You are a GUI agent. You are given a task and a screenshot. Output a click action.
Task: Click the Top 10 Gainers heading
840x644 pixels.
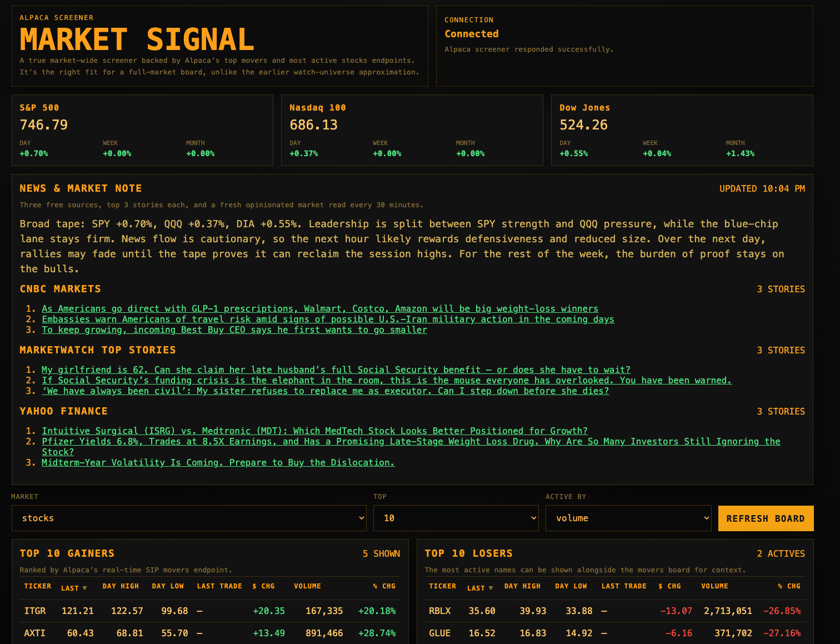tap(67, 553)
